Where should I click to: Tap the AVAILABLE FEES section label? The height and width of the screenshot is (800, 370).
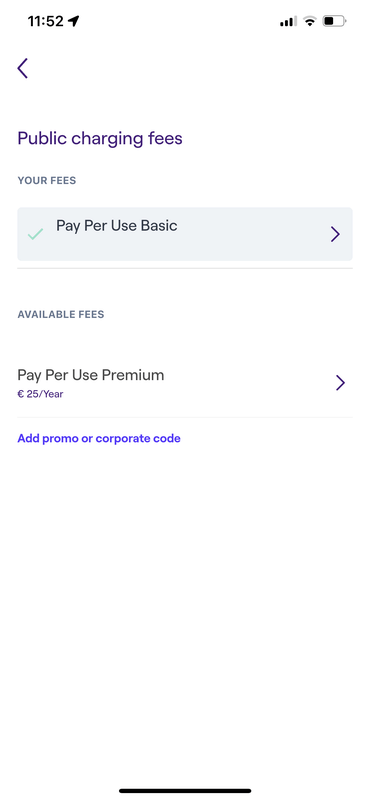(61, 314)
